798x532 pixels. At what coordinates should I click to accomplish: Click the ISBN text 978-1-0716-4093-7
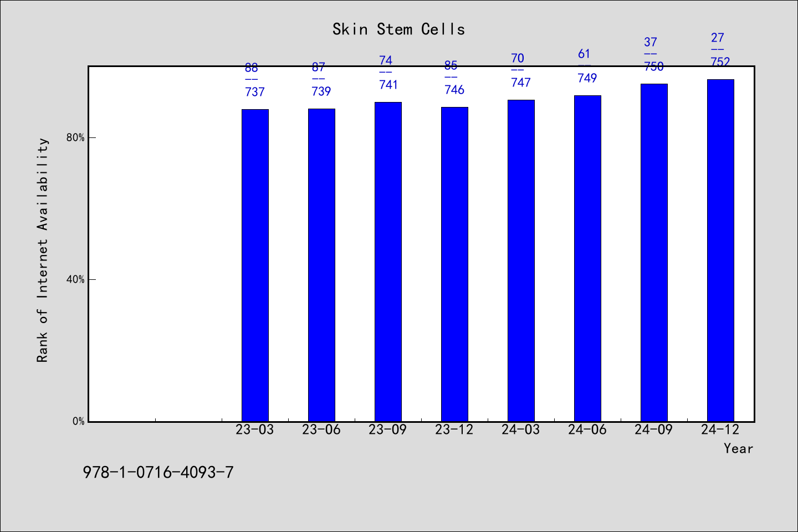(x=158, y=473)
